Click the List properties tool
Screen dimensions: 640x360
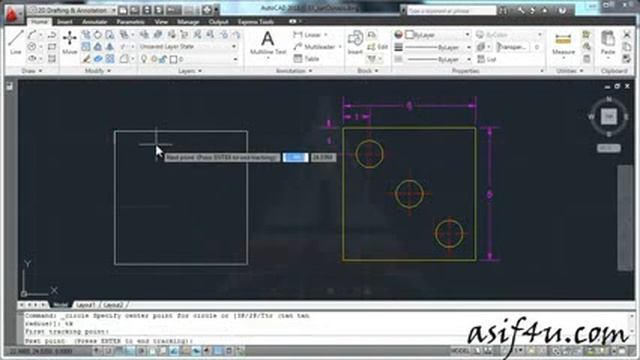click(x=487, y=59)
